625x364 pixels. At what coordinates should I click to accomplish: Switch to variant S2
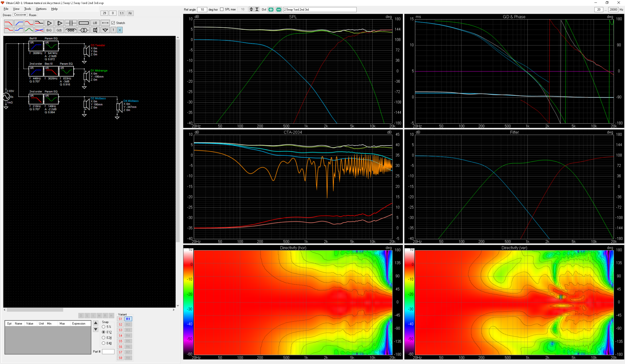click(x=121, y=324)
